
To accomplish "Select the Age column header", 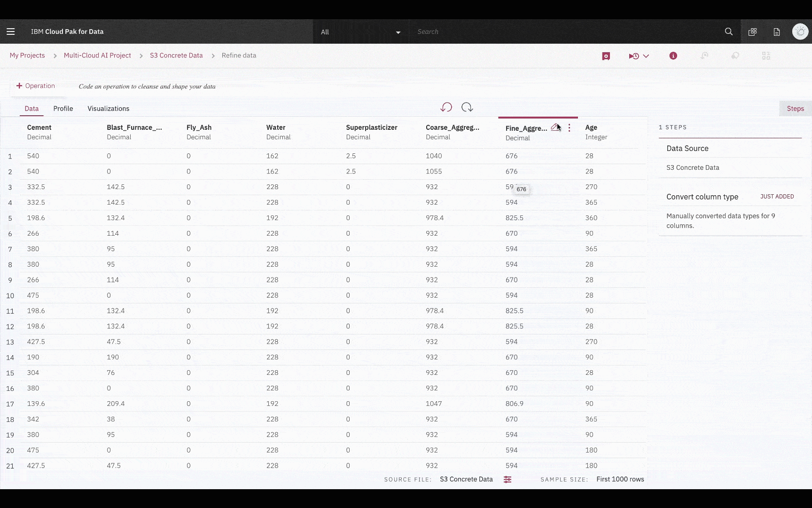I will point(591,127).
